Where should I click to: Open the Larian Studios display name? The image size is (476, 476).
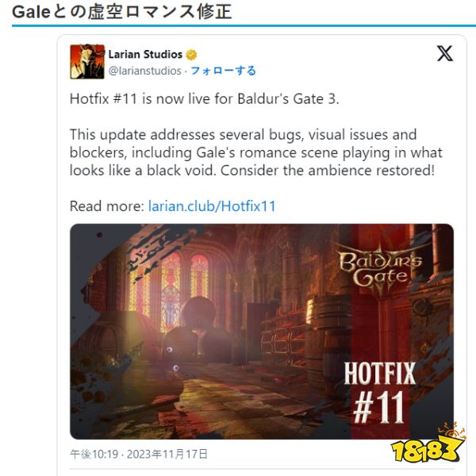click(145, 54)
